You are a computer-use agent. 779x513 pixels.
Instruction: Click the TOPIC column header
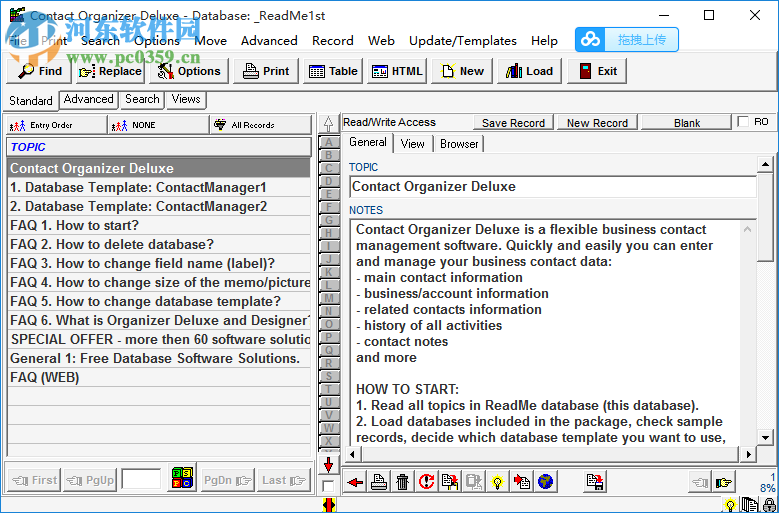159,147
